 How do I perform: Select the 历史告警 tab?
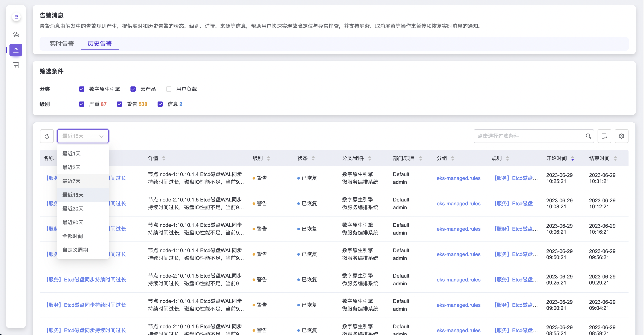coord(100,43)
